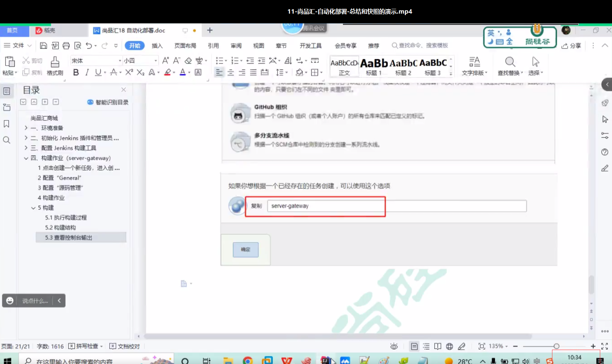Open the 视图 ribbon tab
Screen dimensions: 612x364
[x=258, y=46]
